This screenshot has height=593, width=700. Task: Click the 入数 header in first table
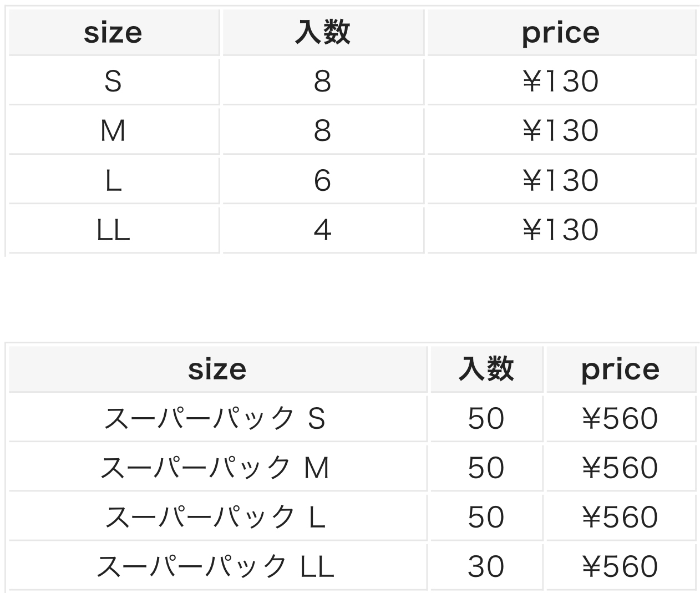tap(322, 33)
